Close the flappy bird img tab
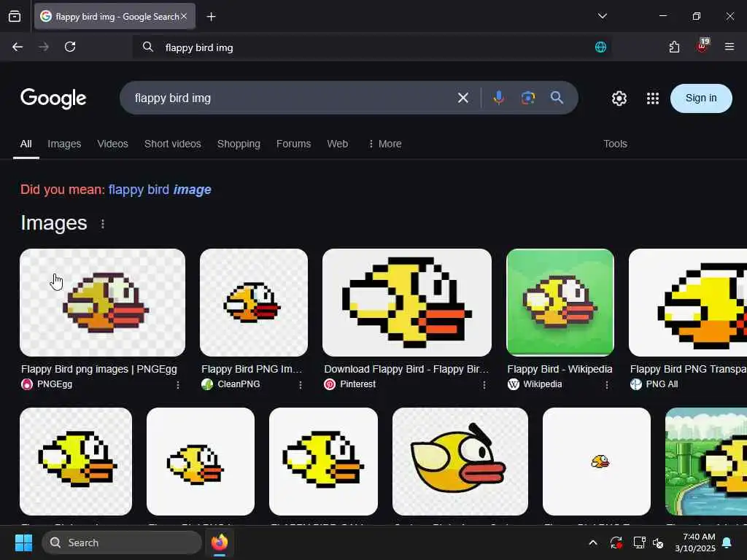747x560 pixels. 184,16
